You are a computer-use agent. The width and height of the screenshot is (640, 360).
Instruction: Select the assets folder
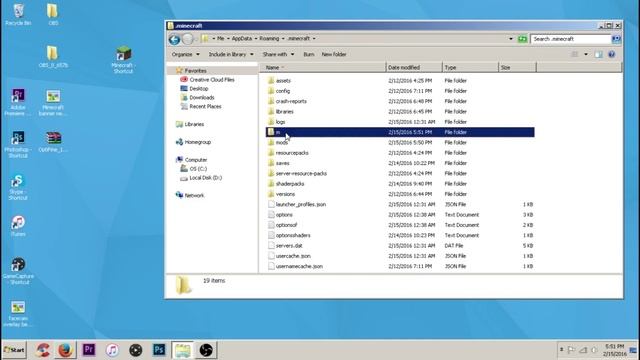tap(283, 81)
